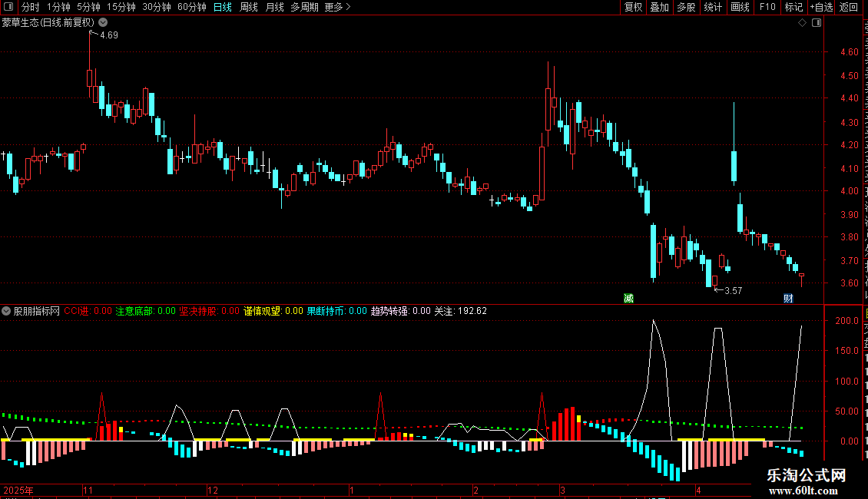The height and width of the screenshot is (499, 868).
Task: Click the 复权 adjustment button
Action: [633, 7]
